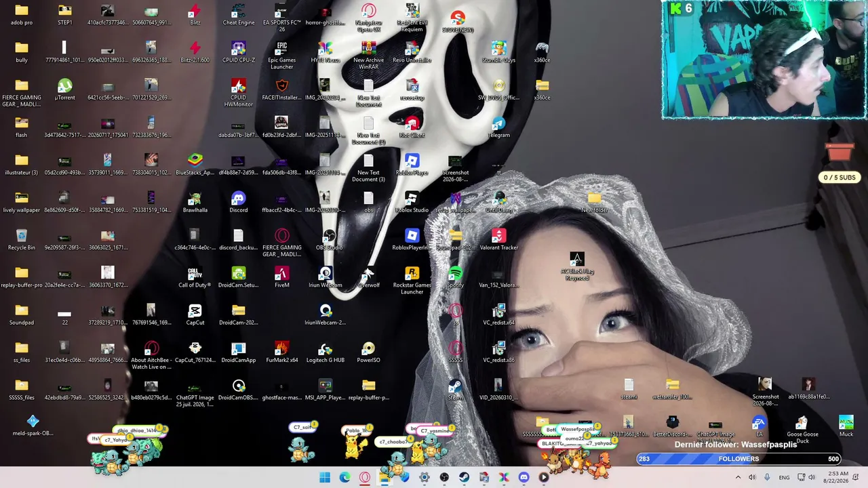The width and height of the screenshot is (868, 488).
Task: Open the BlueStacks installer icon
Action: coord(195,165)
